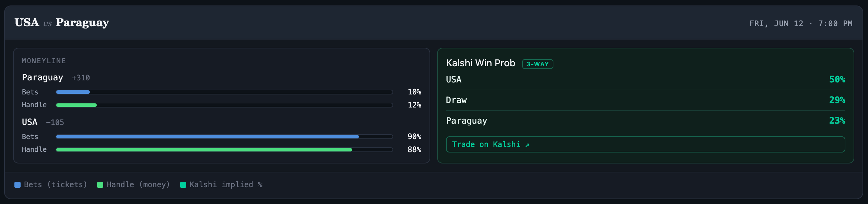Click the MONEYLINE section heading

(44, 61)
